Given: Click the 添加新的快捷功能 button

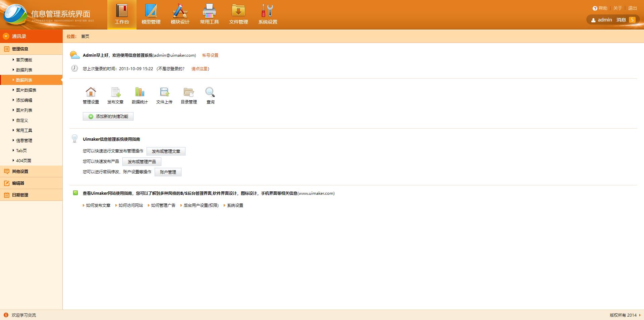Looking at the screenshot, I should point(108,116).
